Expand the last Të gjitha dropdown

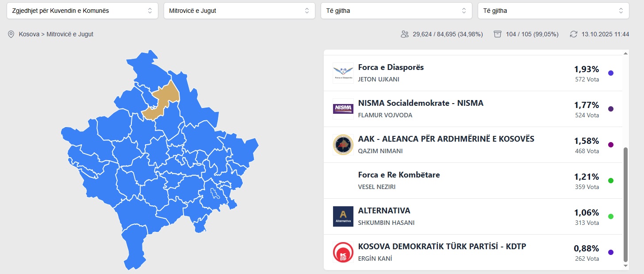coord(553,11)
